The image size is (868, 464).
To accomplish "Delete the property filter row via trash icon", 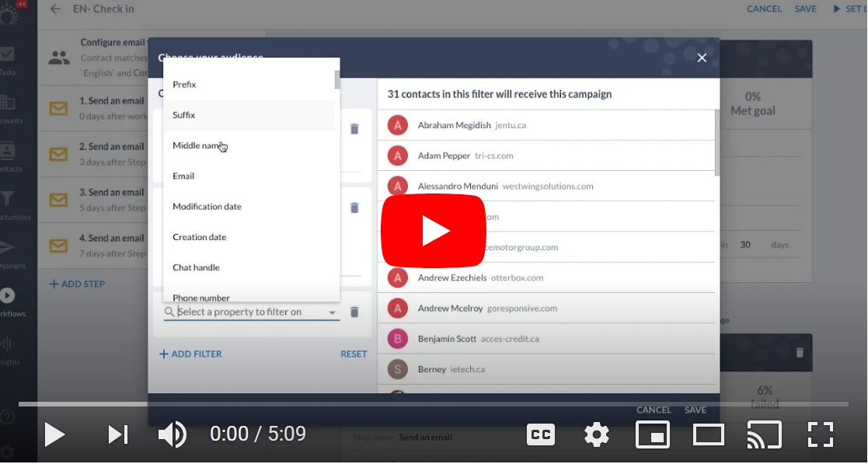I will tap(354, 312).
